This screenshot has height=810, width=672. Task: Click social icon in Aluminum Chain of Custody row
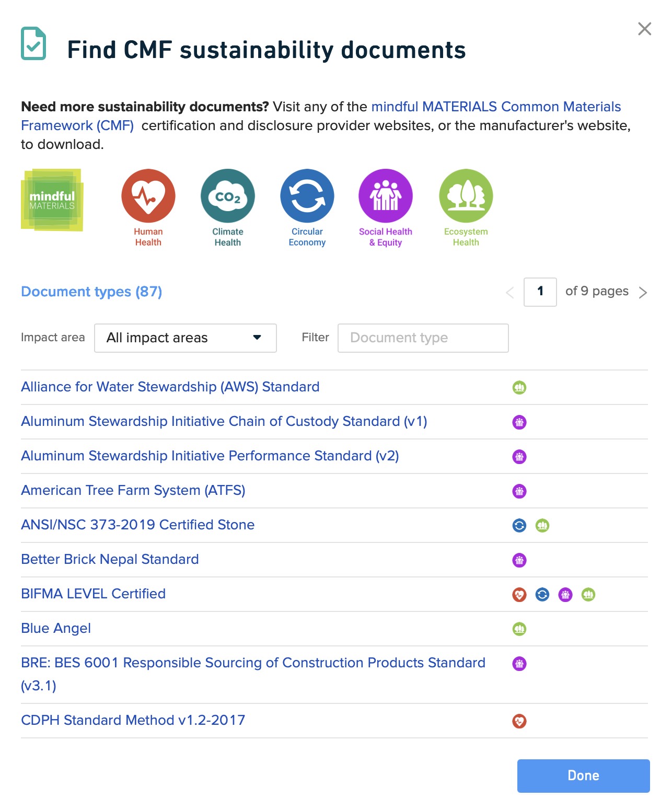pyautogui.click(x=519, y=422)
